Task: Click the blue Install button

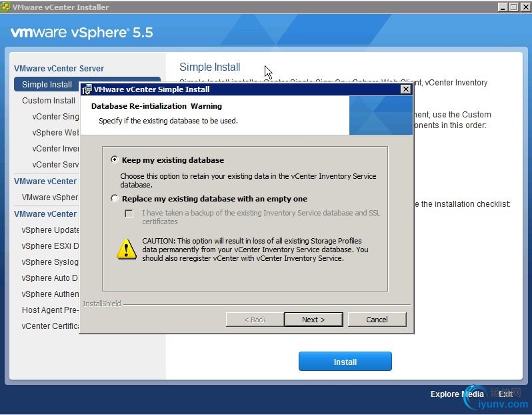Action: pyautogui.click(x=345, y=362)
